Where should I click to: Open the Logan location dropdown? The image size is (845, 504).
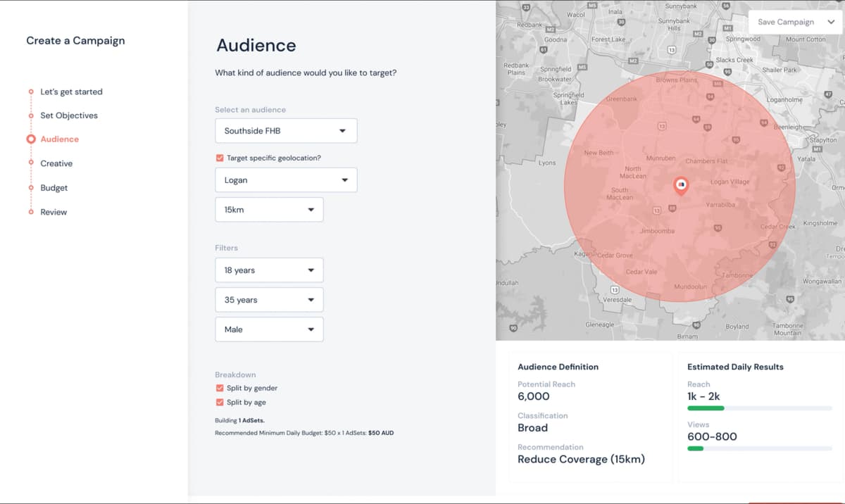[286, 180]
